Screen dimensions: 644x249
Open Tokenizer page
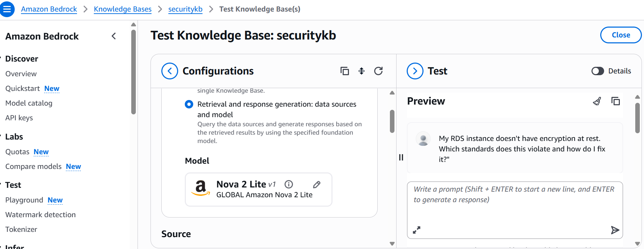21,229
